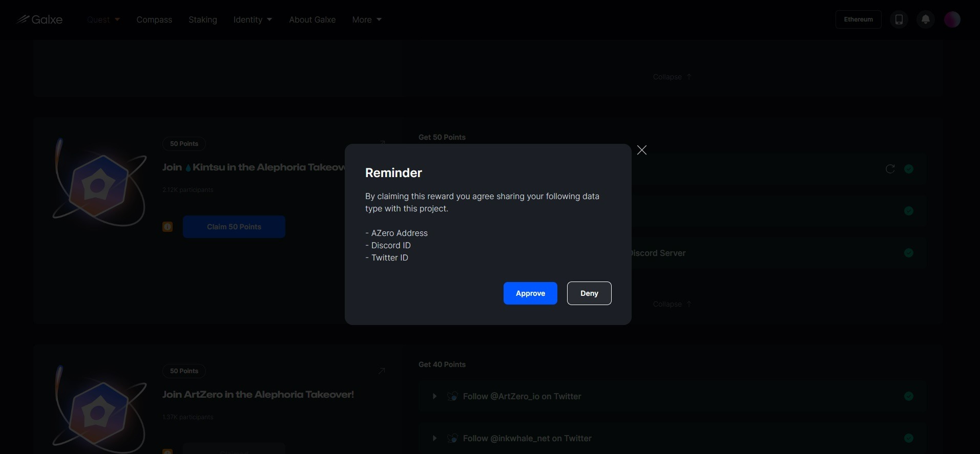Click the Follow @ArtZero_io on Twitter text
This screenshot has width=980, height=454.
pos(522,396)
